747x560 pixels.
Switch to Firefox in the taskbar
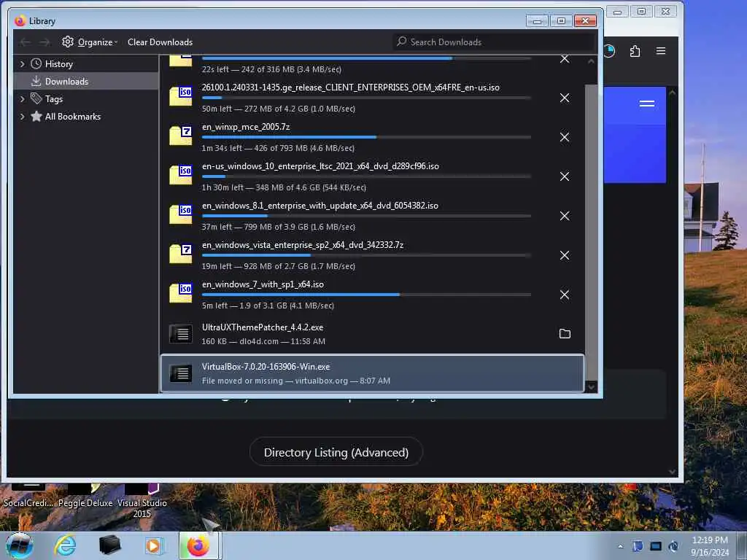coord(198,545)
